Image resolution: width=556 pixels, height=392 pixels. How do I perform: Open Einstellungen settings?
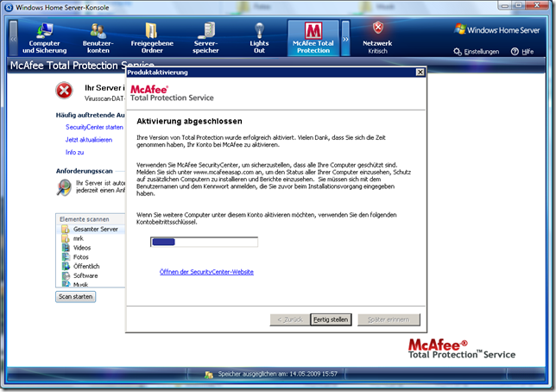[477, 52]
